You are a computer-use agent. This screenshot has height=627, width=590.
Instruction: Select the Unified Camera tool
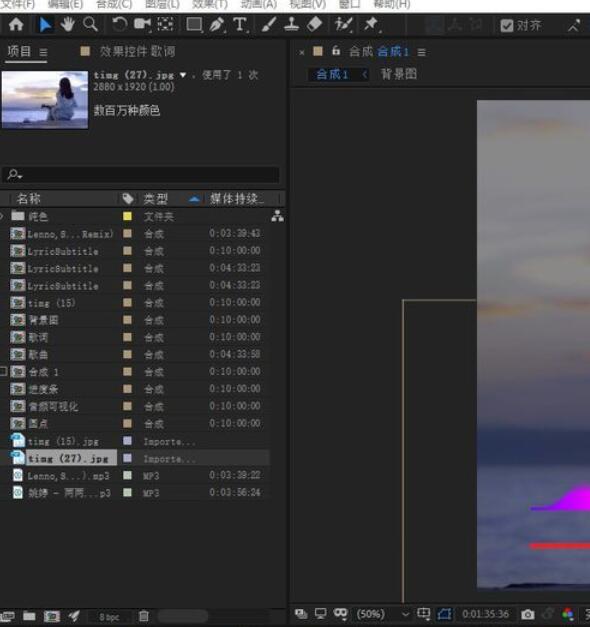pyautogui.click(x=142, y=25)
